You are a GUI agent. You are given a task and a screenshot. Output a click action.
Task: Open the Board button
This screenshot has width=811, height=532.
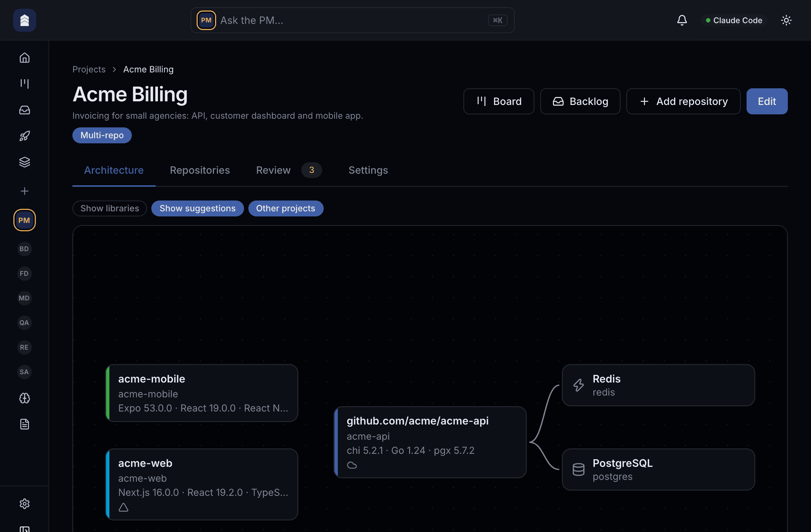click(x=499, y=101)
